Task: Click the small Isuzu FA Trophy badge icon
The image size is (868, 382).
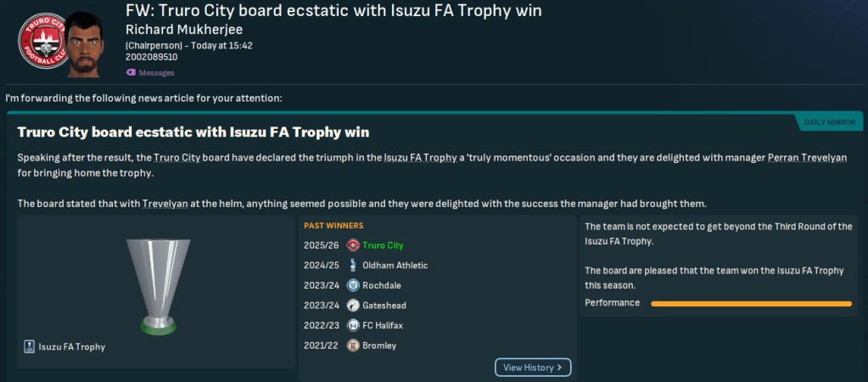Action: (30, 346)
